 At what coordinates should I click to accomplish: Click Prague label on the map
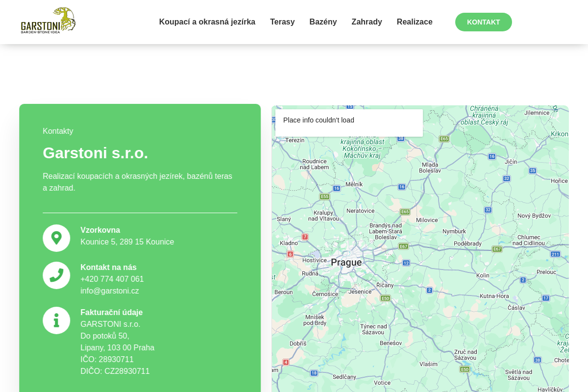pyautogui.click(x=346, y=263)
